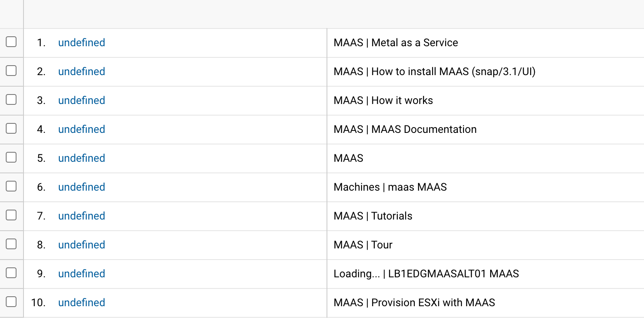644x326 pixels.
Task: Check the box for row 8
Action: pyautogui.click(x=12, y=245)
